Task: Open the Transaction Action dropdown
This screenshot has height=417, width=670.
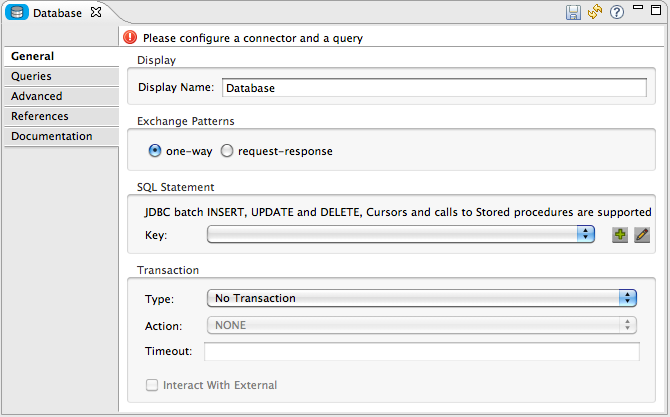Action: click(421, 325)
